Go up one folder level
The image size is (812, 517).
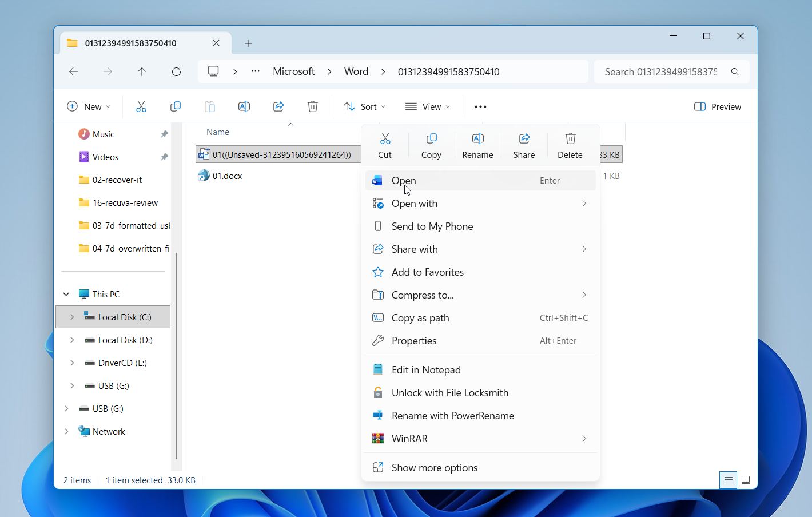point(142,71)
